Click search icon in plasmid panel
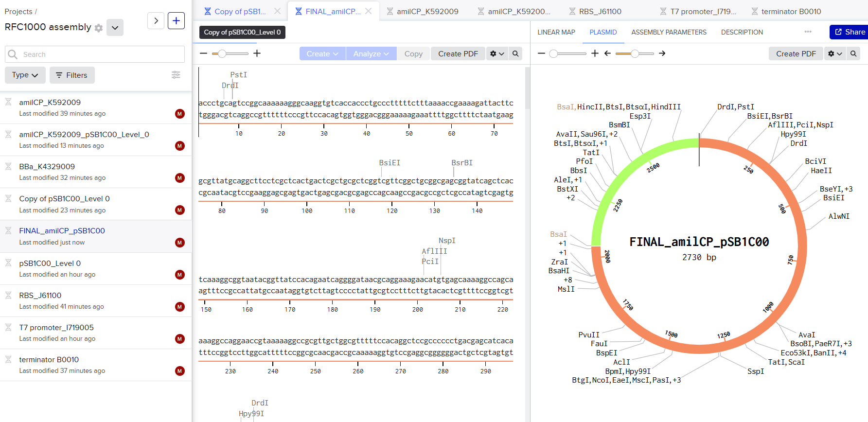Image resolution: width=868 pixels, height=422 pixels. [x=853, y=53]
